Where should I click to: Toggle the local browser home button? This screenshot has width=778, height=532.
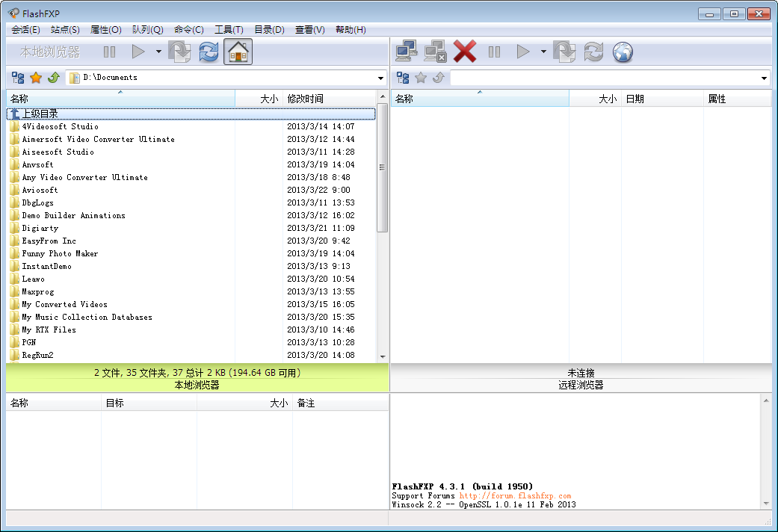(238, 52)
